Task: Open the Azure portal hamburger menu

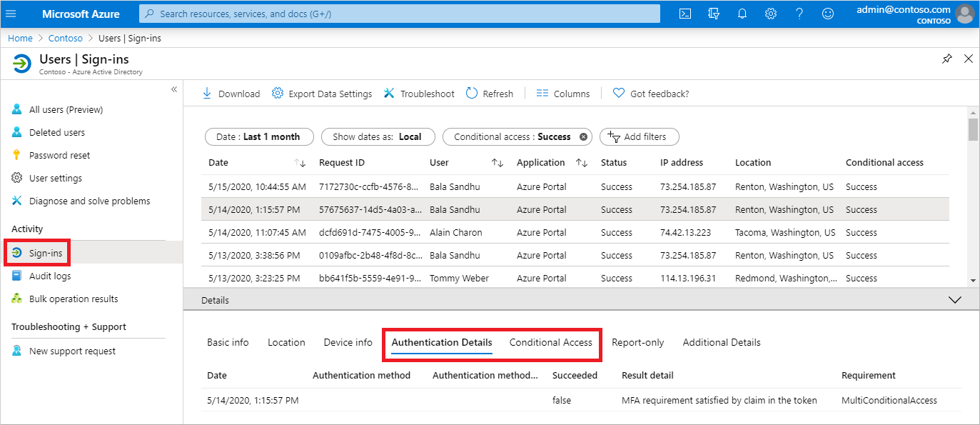Action: pos(11,14)
